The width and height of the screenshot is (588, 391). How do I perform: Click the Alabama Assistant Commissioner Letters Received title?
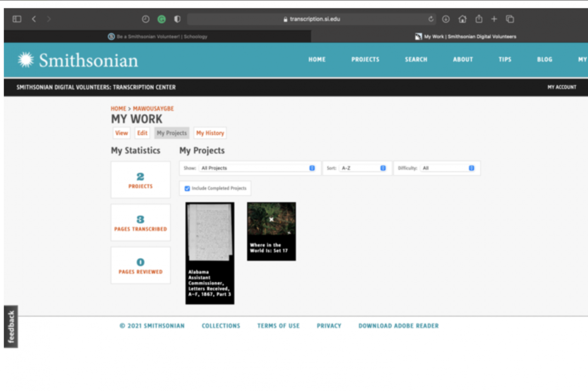click(x=209, y=283)
